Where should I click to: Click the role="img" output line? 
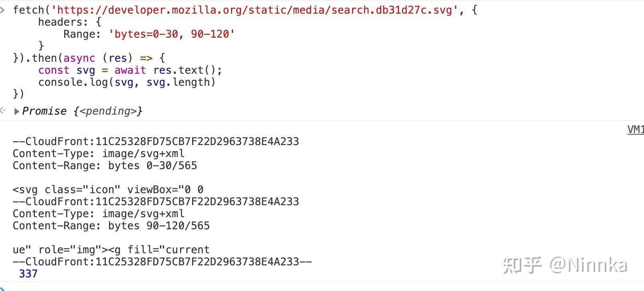(111, 250)
